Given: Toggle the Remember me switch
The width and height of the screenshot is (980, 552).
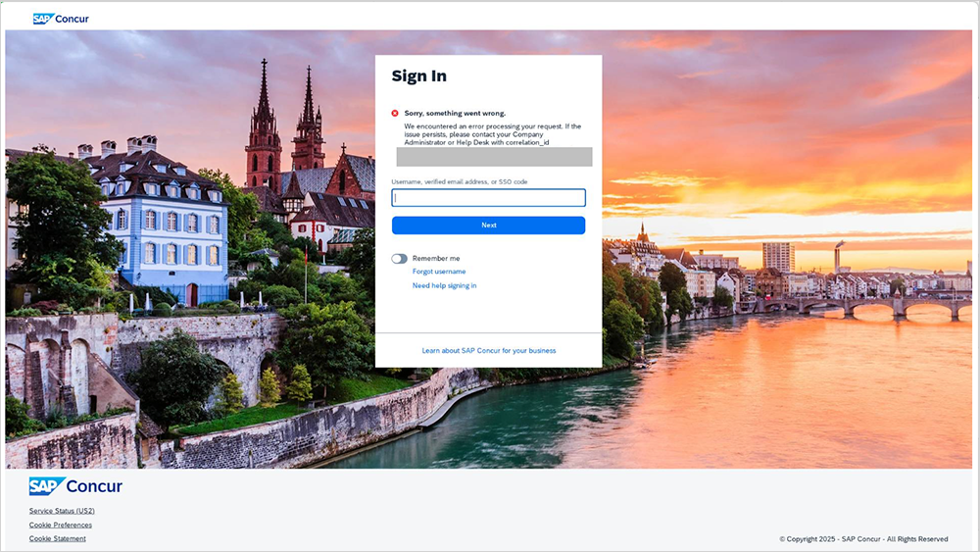Looking at the screenshot, I should point(399,259).
